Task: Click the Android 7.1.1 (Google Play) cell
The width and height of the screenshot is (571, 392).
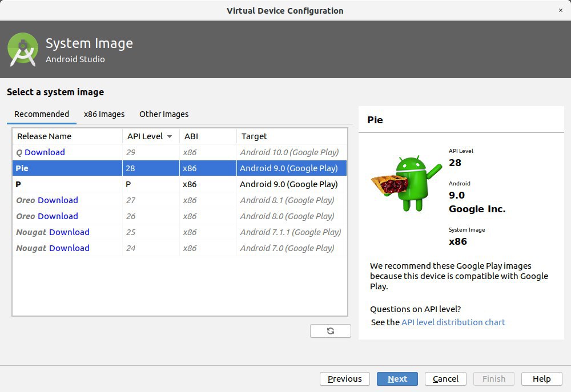Action: click(x=291, y=232)
